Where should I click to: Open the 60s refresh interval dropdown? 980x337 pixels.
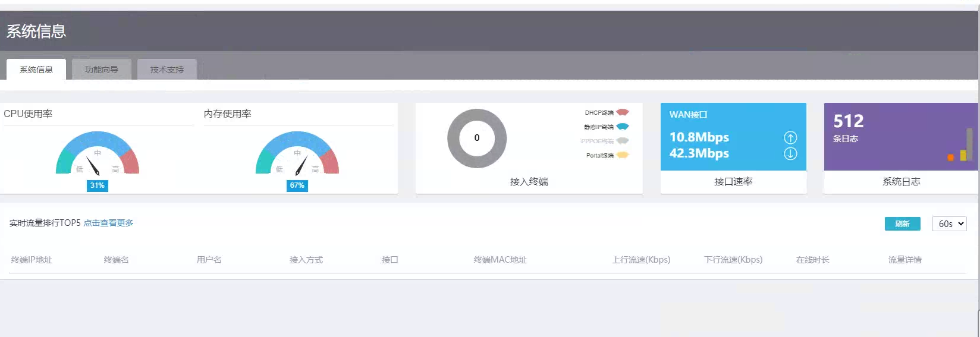tap(949, 223)
